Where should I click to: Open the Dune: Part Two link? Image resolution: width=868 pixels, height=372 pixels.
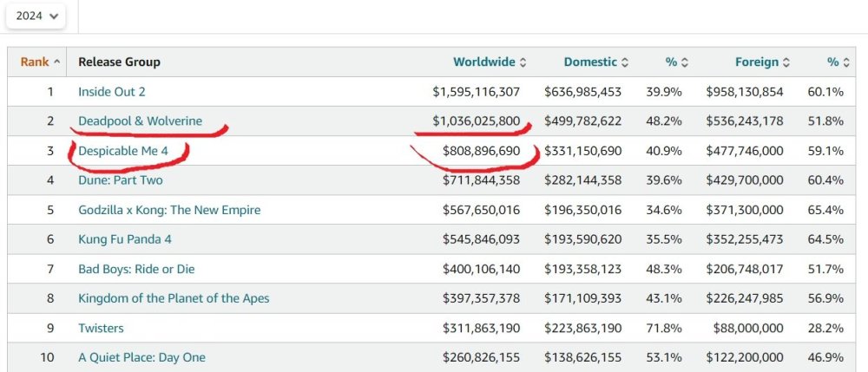[121, 180]
